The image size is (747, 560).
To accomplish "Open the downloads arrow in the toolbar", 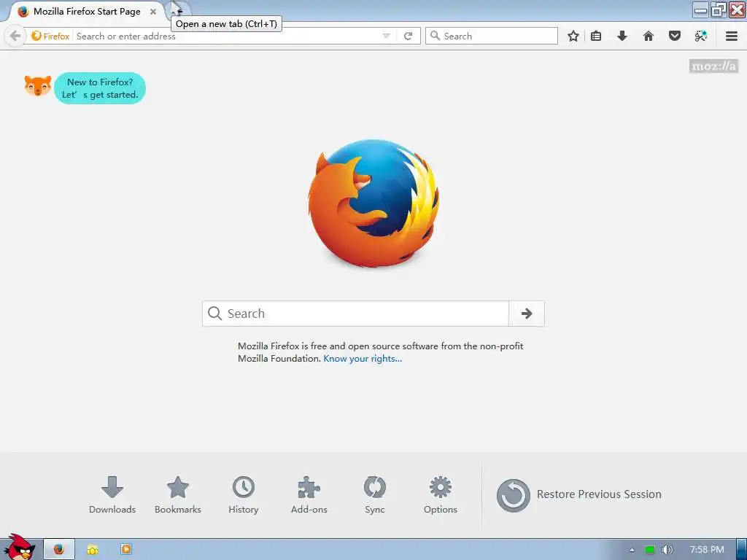I will click(x=622, y=36).
